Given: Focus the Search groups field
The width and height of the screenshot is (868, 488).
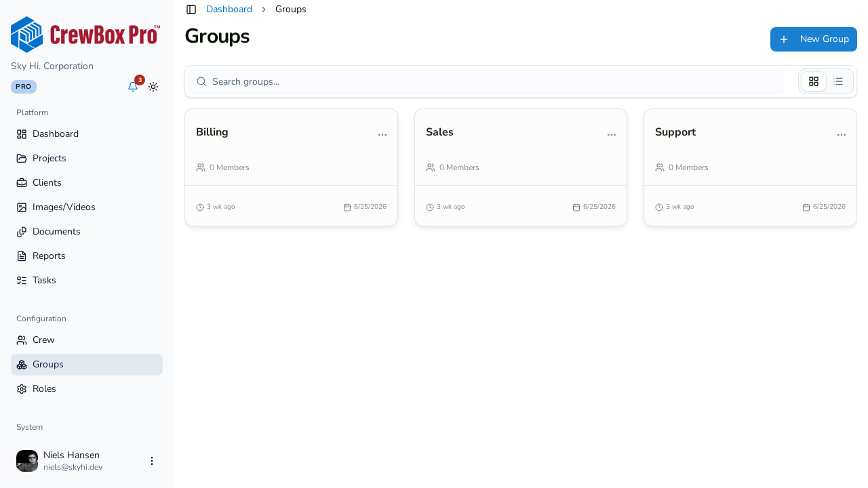Looking at the screenshot, I should [x=486, y=81].
